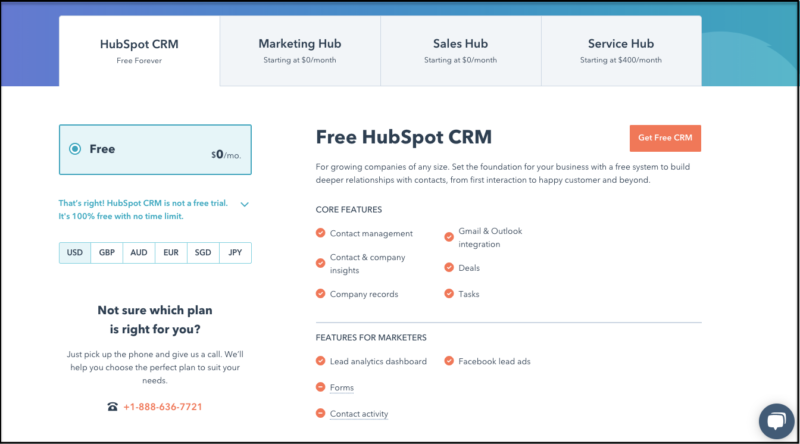
Task: Switch currency to AUD
Action: (139, 253)
